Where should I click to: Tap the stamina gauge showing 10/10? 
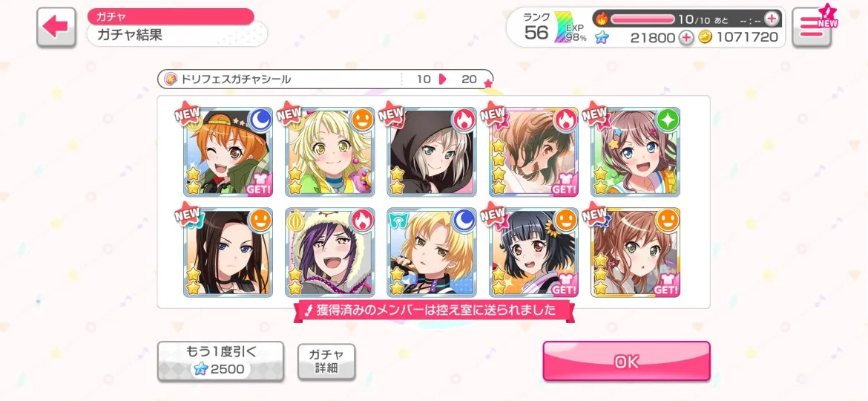click(x=642, y=19)
